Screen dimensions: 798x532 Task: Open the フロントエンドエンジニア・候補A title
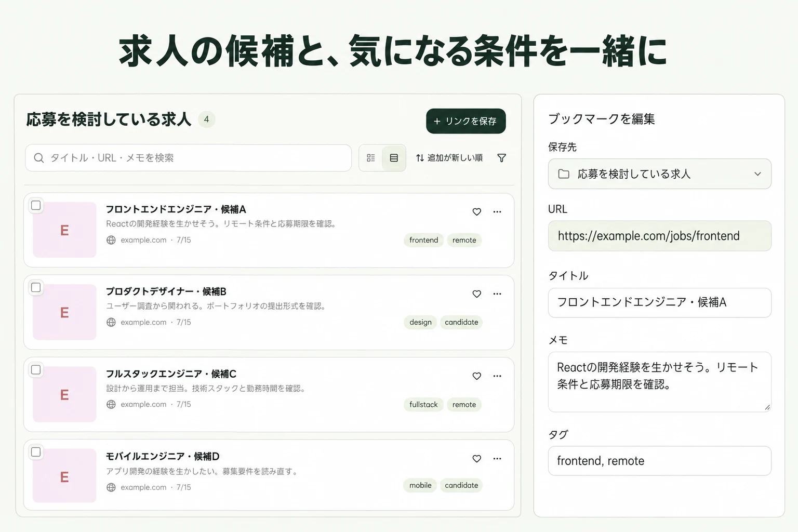[x=176, y=209]
